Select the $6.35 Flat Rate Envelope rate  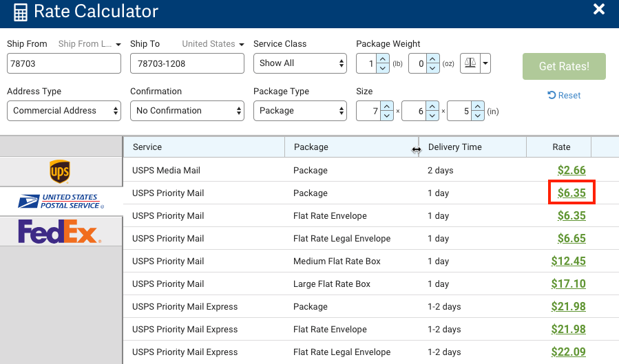[x=571, y=216]
